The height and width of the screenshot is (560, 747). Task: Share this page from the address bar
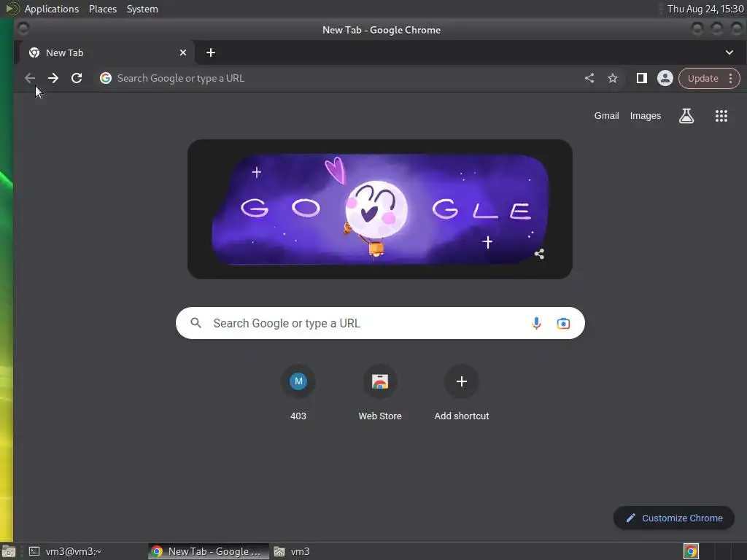[x=589, y=78]
